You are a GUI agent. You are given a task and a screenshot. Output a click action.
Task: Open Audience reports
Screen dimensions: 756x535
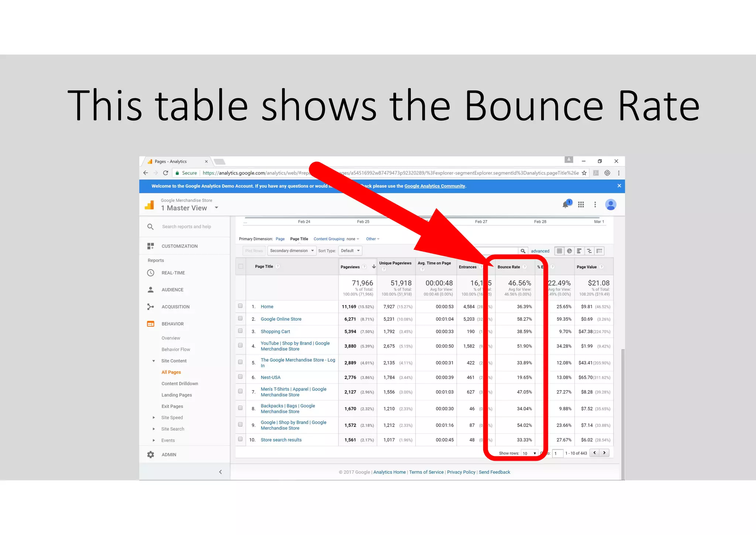(x=172, y=290)
